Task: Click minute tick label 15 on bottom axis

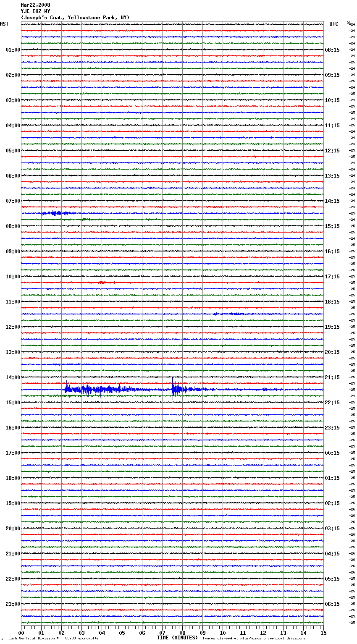Action: pos(323,633)
